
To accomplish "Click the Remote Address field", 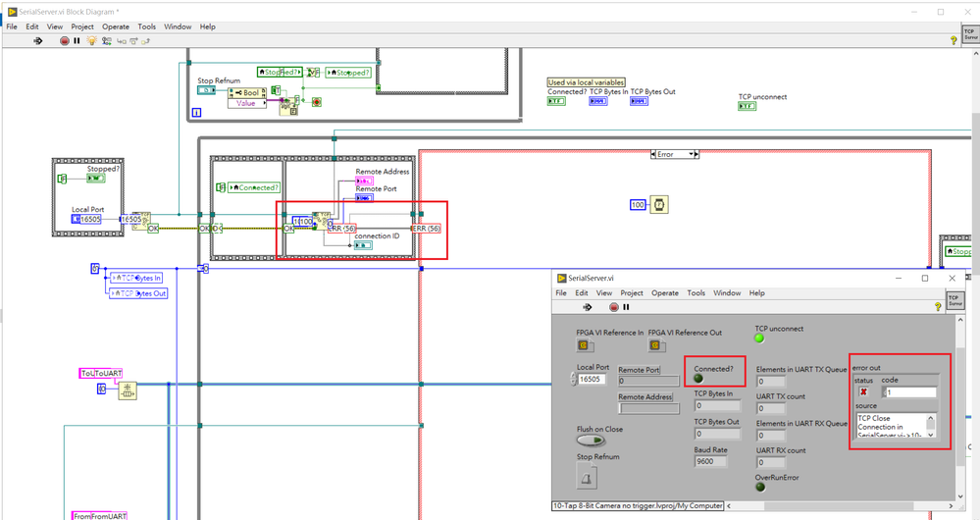I will (x=648, y=408).
